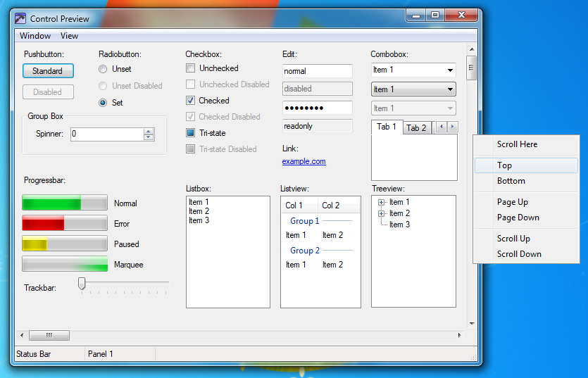
Task: Click the Trackbar slider thumb
Action: click(x=82, y=284)
